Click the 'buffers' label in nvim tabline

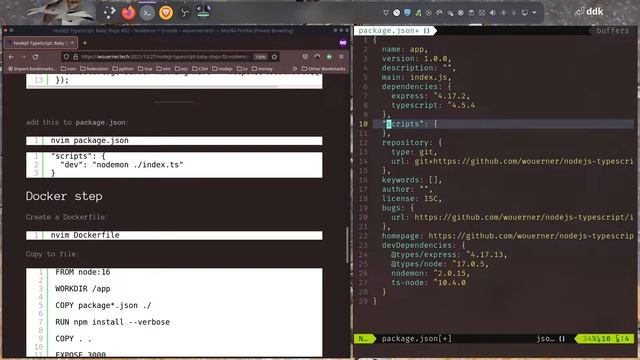point(612,31)
